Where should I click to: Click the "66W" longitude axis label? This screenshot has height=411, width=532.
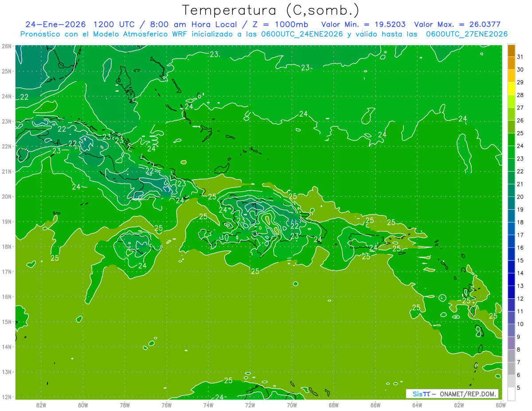point(375,405)
